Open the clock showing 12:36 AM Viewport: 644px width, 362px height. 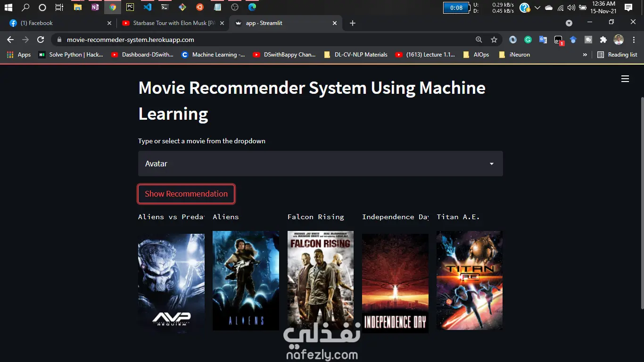603,7
